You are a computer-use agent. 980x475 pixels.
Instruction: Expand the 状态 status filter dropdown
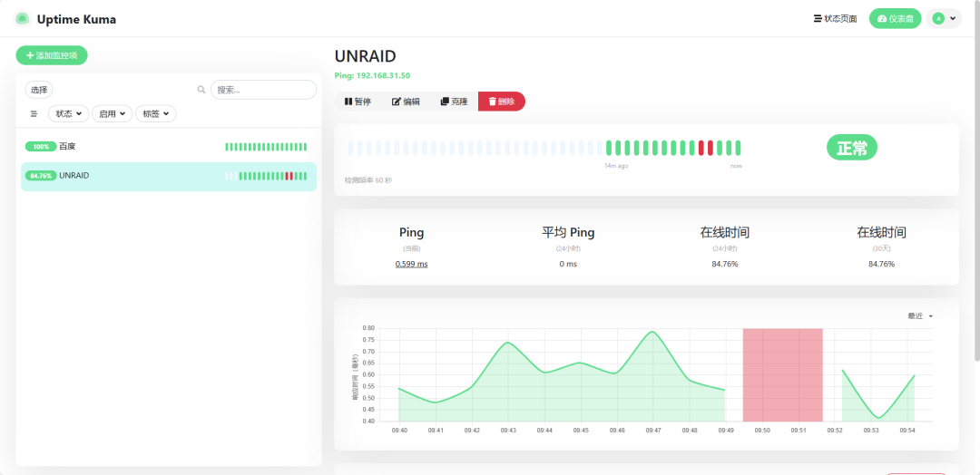click(68, 114)
